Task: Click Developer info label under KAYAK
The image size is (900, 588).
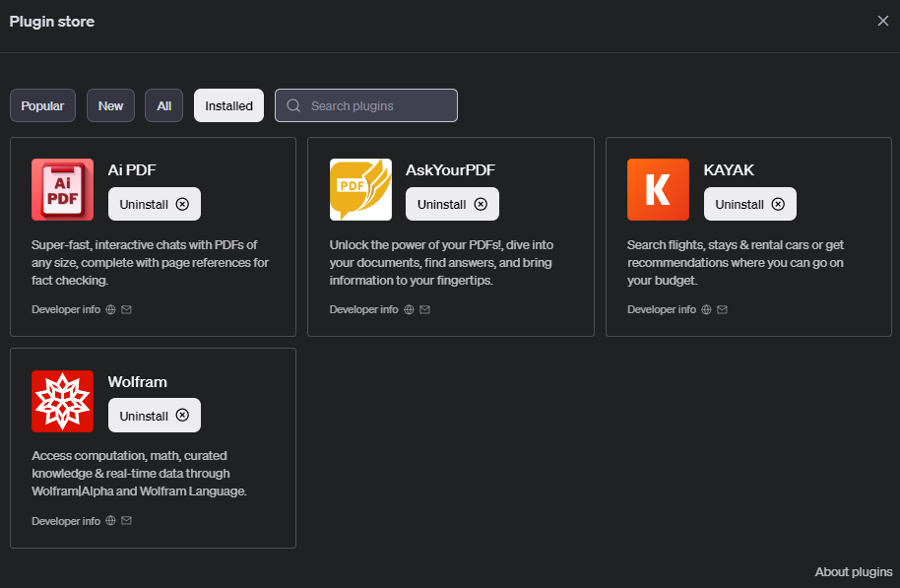Action: (x=662, y=309)
